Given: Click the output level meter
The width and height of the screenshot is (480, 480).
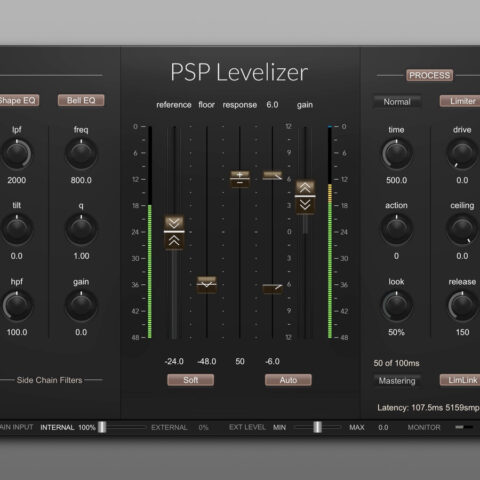Looking at the screenshot, I should [330, 232].
